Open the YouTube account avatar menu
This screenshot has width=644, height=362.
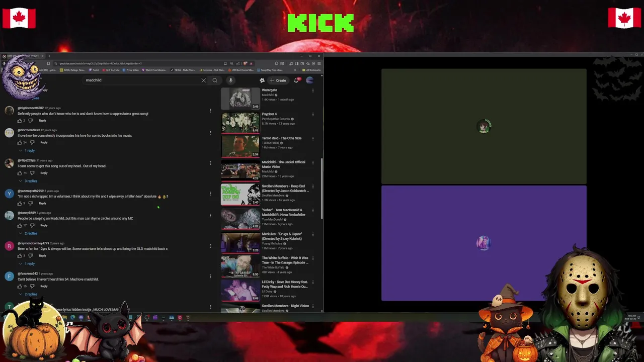tap(309, 80)
